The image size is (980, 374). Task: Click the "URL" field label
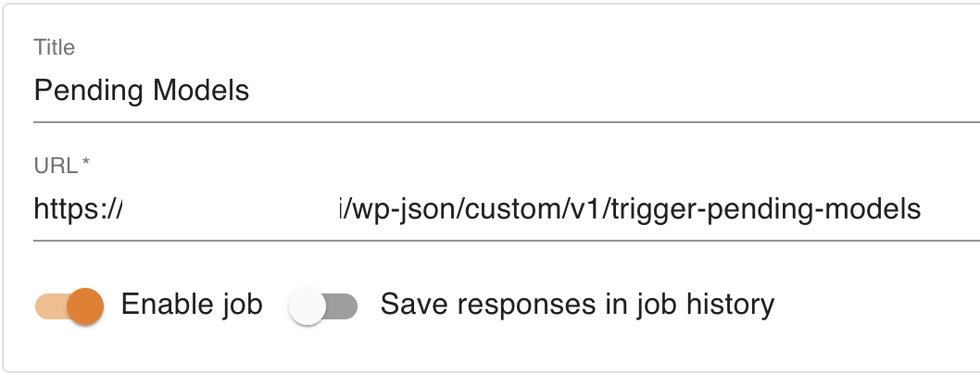53,166
